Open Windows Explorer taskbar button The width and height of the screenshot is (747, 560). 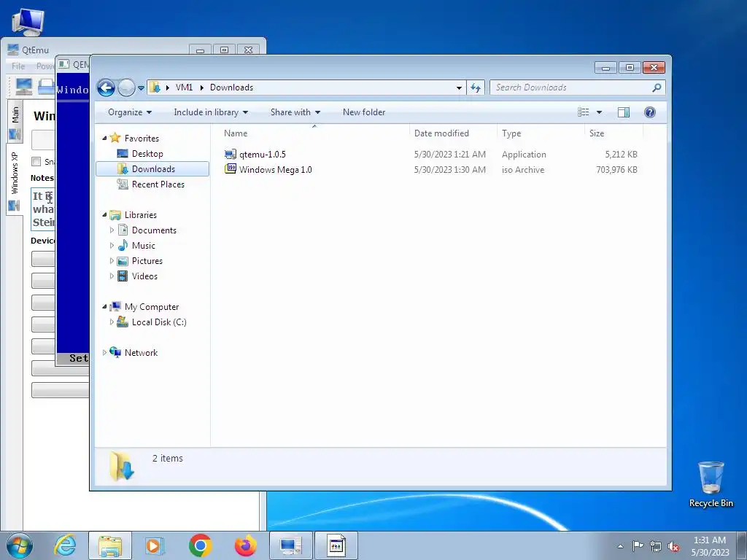(x=110, y=545)
